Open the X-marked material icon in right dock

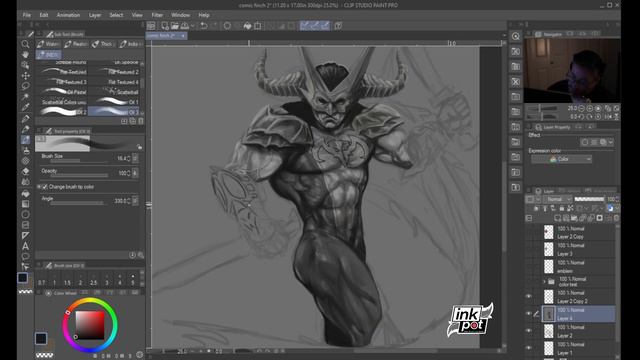[516, 82]
